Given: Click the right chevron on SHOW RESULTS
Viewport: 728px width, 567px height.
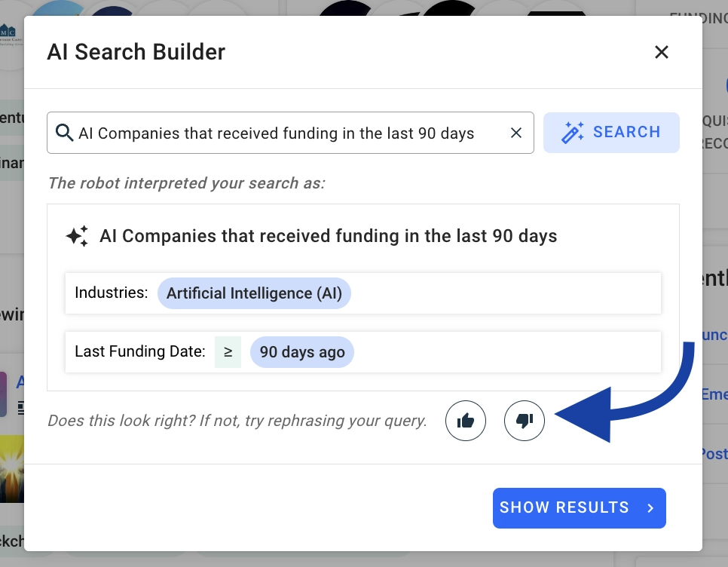Looking at the screenshot, I should (650, 507).
